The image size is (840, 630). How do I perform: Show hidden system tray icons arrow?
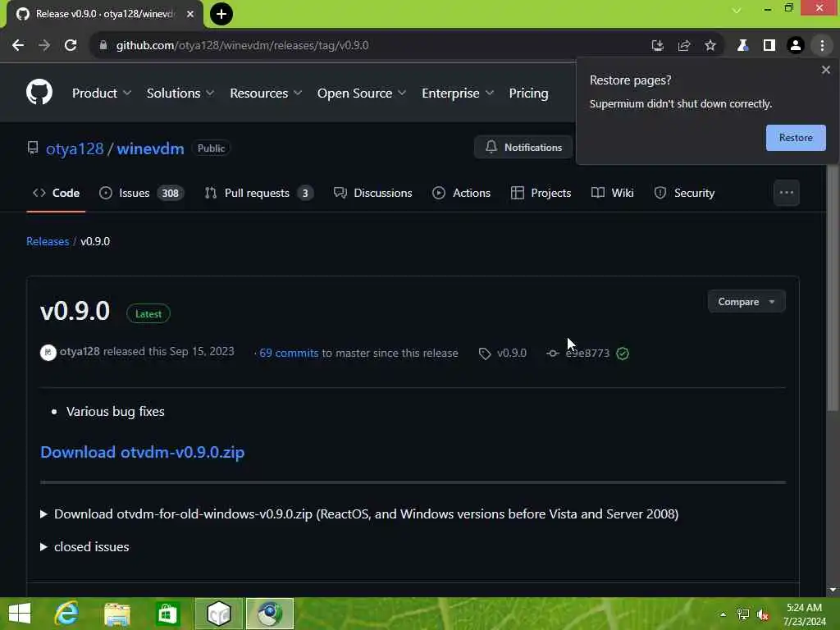[x=723, y=614]
